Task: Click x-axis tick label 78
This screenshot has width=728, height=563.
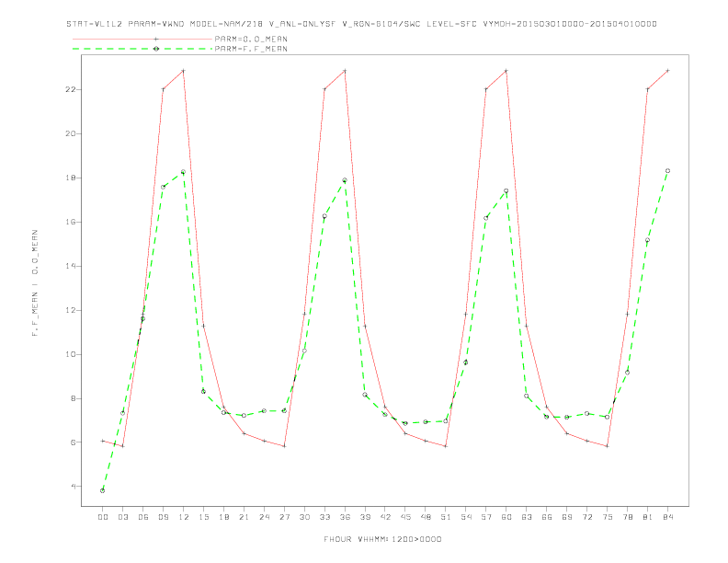Action: (x=628, y=517)
